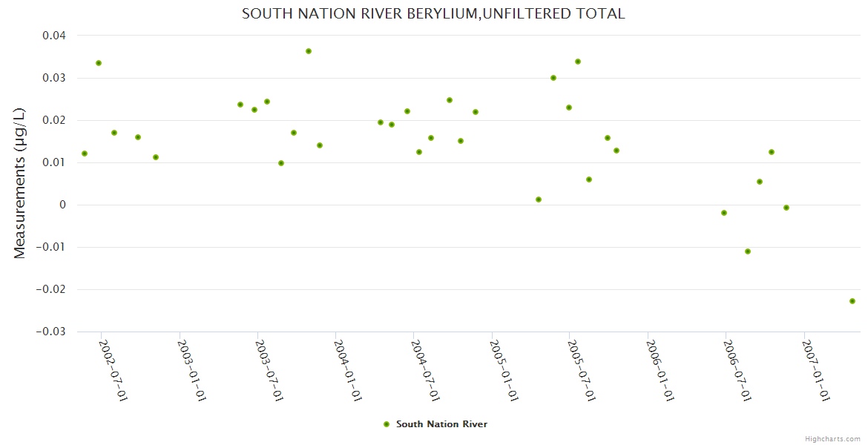Select the 0.0125 point in late 2006

point(772,152)
